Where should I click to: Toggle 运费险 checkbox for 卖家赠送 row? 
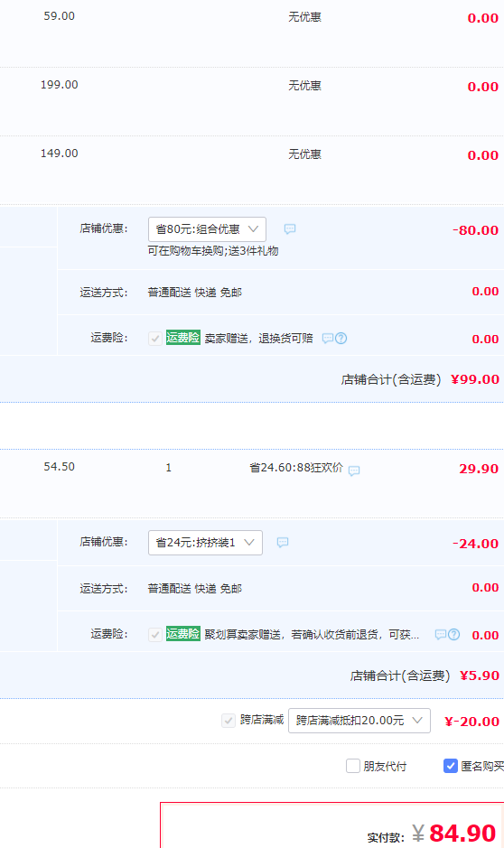tap(155, 339)
